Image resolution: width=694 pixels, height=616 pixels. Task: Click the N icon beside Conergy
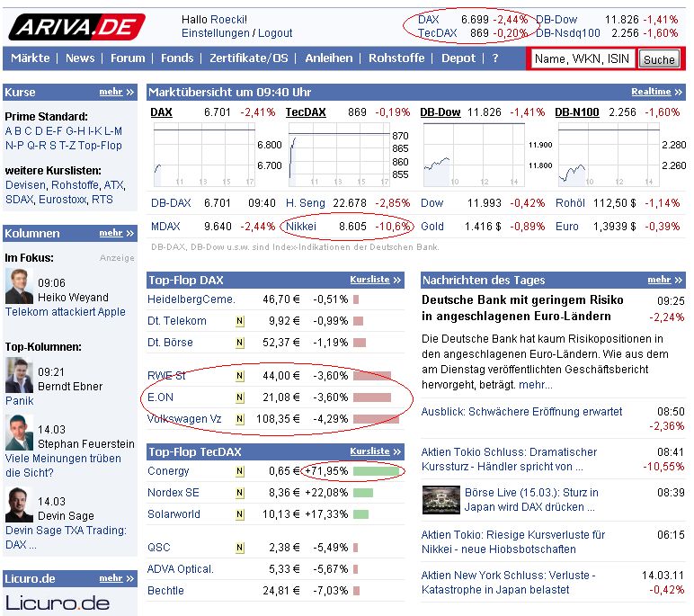click(239, 471)
